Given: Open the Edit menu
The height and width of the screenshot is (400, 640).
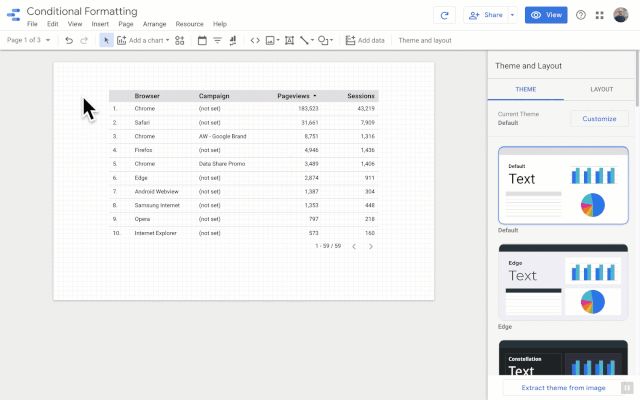Looking at the screenshot, I should [53, 24].
